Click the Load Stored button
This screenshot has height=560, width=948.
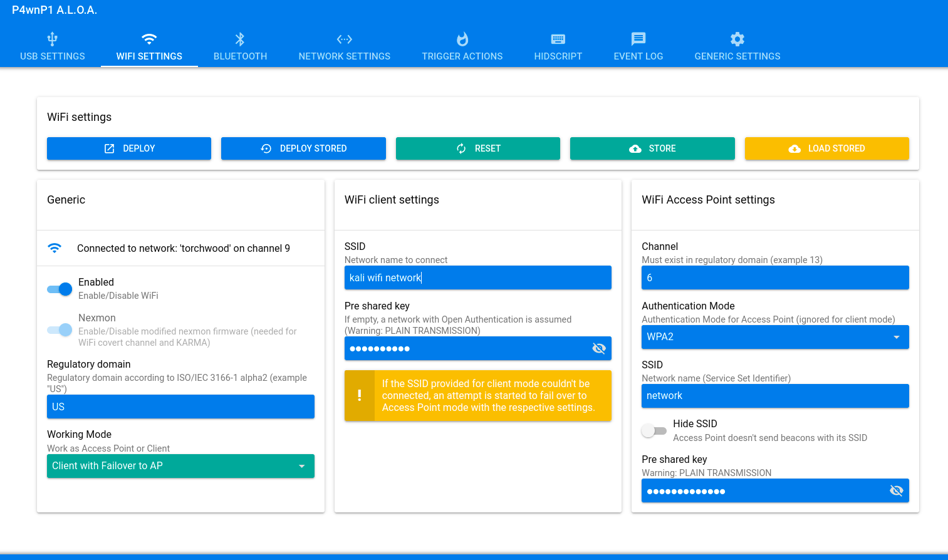(826, 148)
